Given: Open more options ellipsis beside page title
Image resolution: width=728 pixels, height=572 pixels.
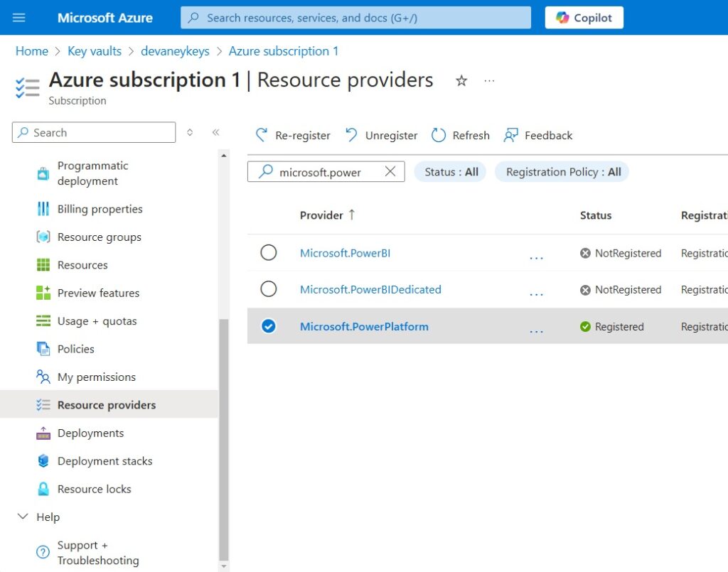Looking at the screenshot, I should click(489, 81).
